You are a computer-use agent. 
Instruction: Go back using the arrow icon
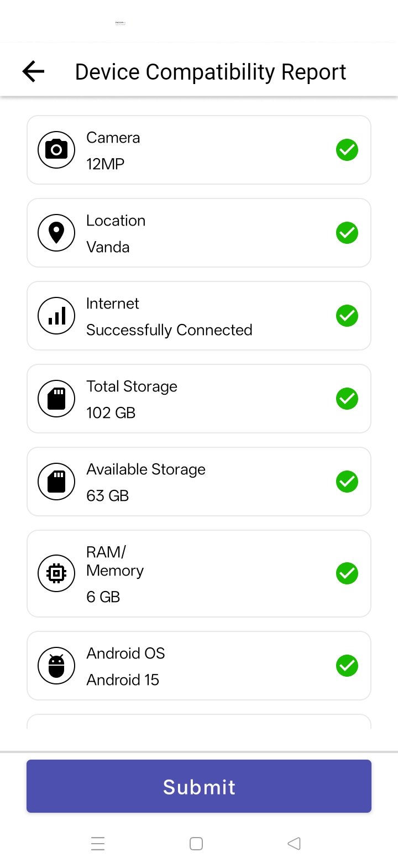33,72
